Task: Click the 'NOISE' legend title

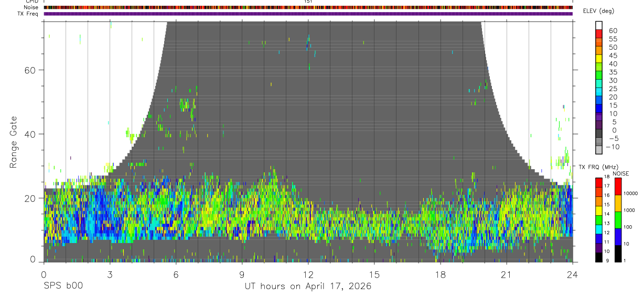Action: point(621,173)
